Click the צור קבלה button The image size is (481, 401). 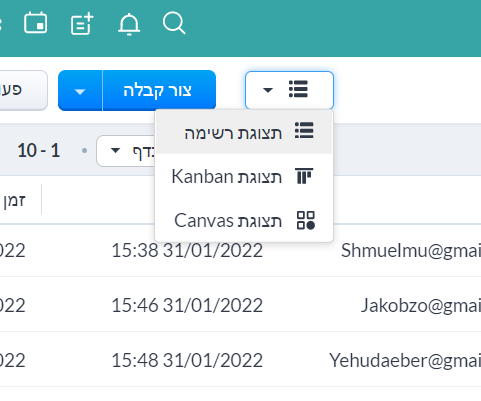click(159, 90)
